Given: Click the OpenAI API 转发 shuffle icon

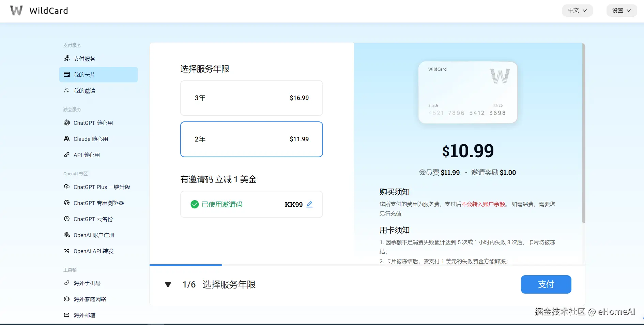Looking at the screenshot, I should (x=67, y=251).
